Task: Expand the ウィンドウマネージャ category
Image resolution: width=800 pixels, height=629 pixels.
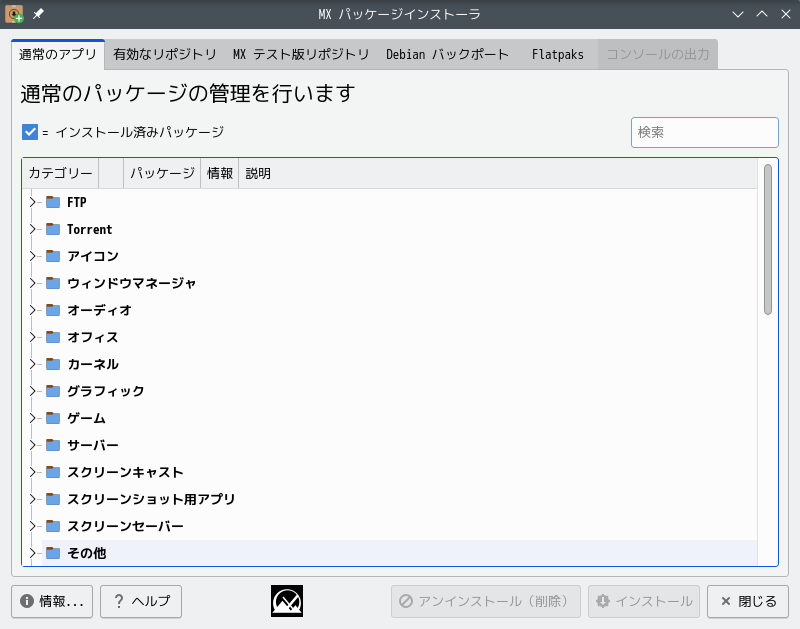Action: (x=32, y=283)
